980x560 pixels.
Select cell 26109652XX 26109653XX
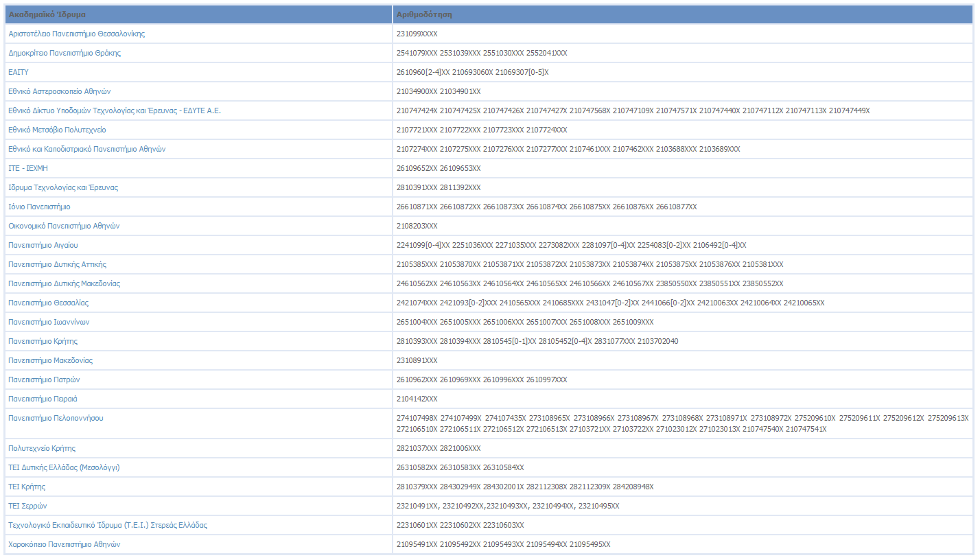[683, 168]
